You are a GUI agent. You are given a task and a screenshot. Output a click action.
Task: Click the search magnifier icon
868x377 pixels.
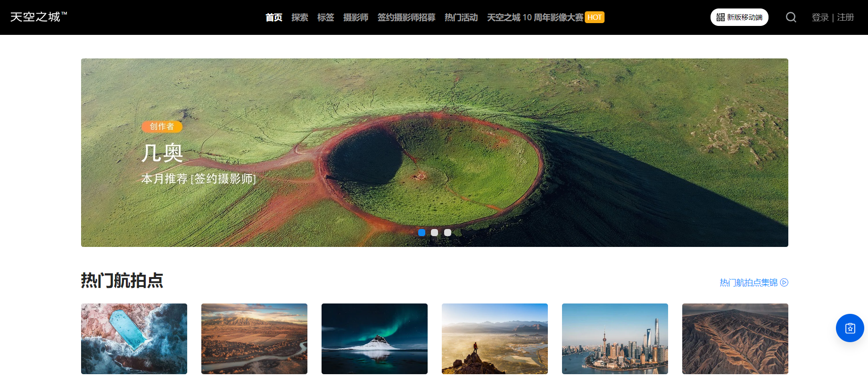click(791, 17)
